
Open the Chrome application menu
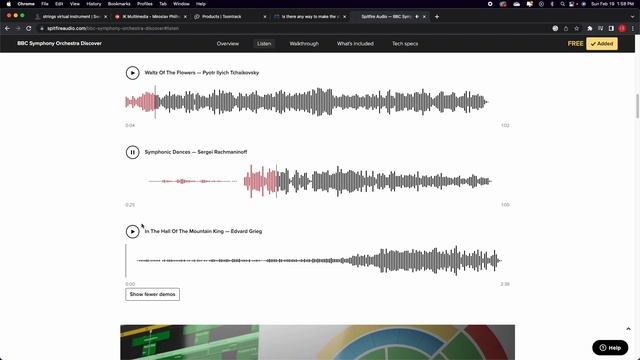[x=26, y=4]
